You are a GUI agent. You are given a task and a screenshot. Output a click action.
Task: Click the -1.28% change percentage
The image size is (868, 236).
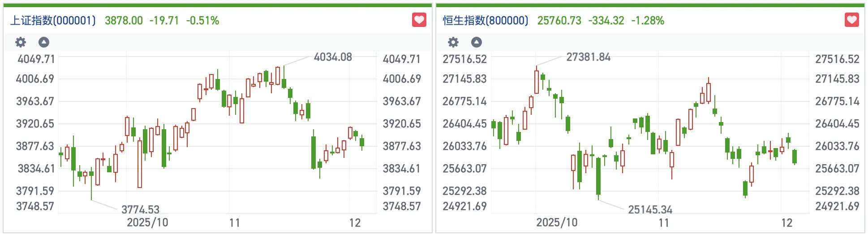(648, 21)
